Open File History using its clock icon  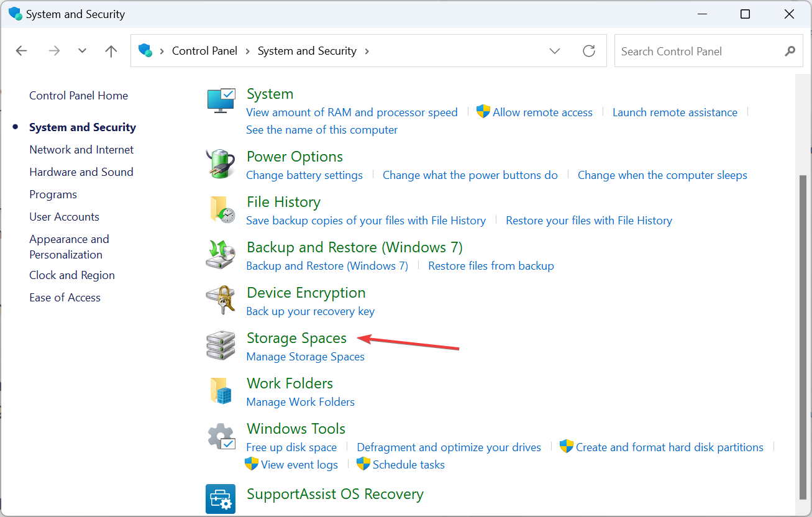tap(221, 209)
